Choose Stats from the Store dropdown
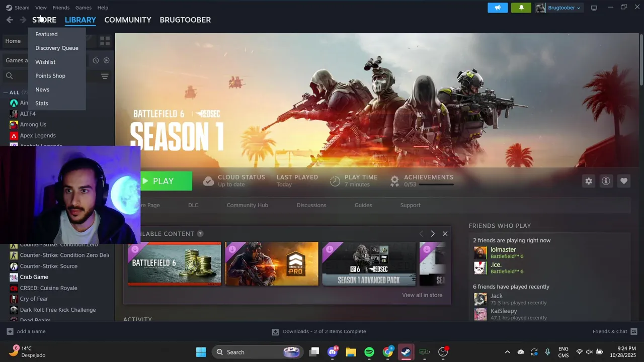 pyautogui.click(x=42, y=103)
